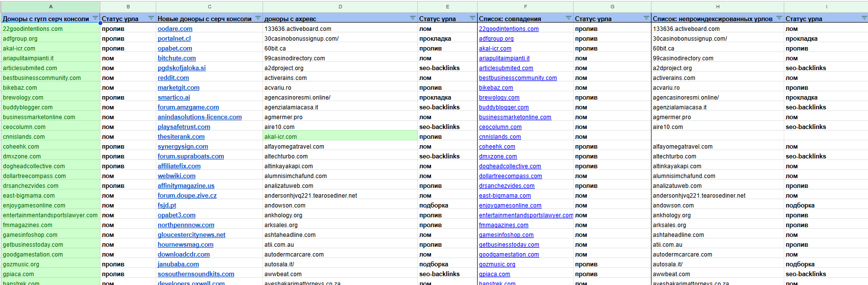Select column A by its letter header
Screen dimensions: 868x285
(x=50, y=6)
